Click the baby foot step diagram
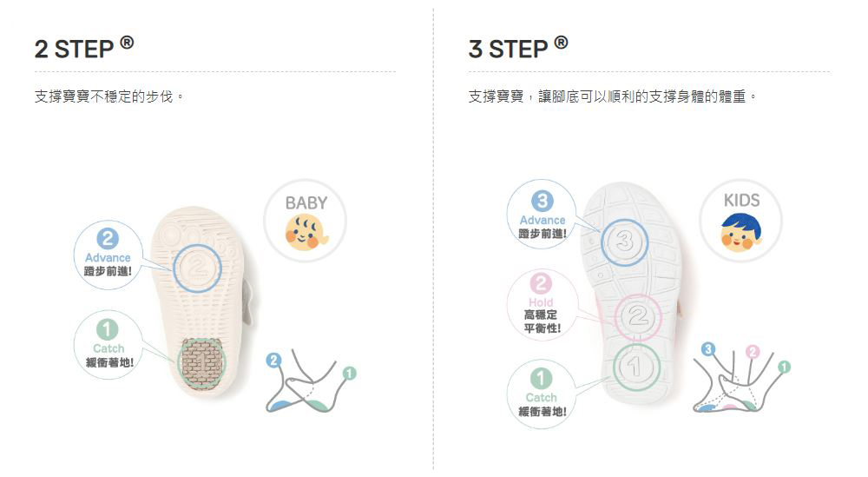 point(311,381)
